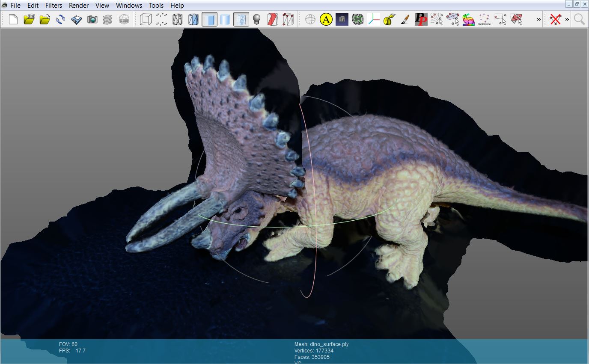The width and height of the screenshot is (589, 364).
Task: Click the point-cloud arcs selection tool icon
Action: click(x=437, y=19)
